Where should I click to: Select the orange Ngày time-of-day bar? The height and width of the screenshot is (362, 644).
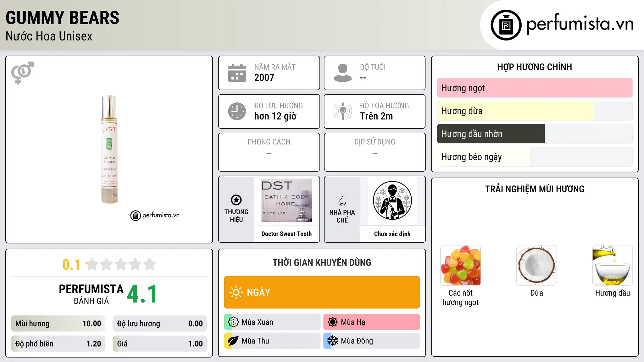tap(322, 292)
